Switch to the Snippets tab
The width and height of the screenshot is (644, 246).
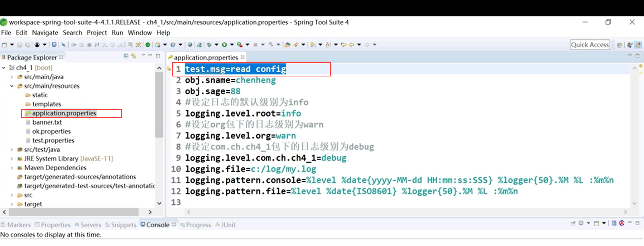point(121,225)
